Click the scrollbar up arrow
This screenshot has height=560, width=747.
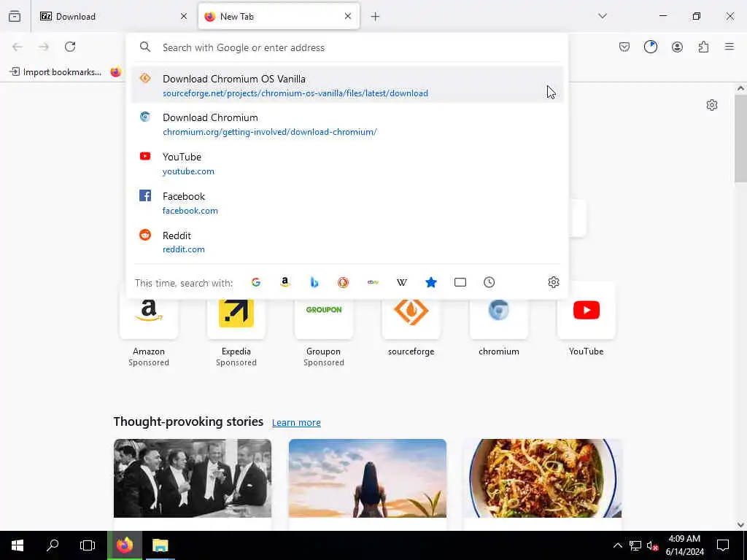coord(740,88)
